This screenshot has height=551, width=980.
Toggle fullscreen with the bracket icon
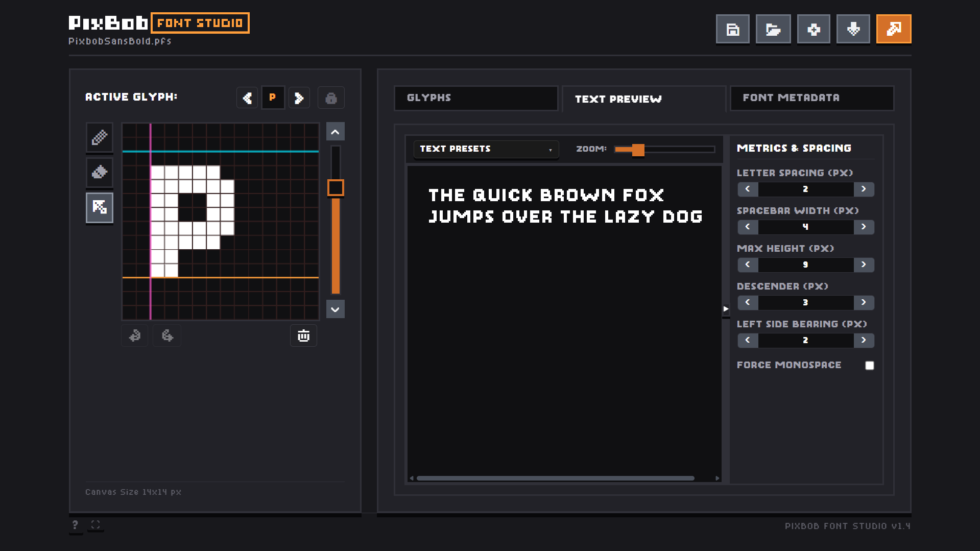pos(95,525)
